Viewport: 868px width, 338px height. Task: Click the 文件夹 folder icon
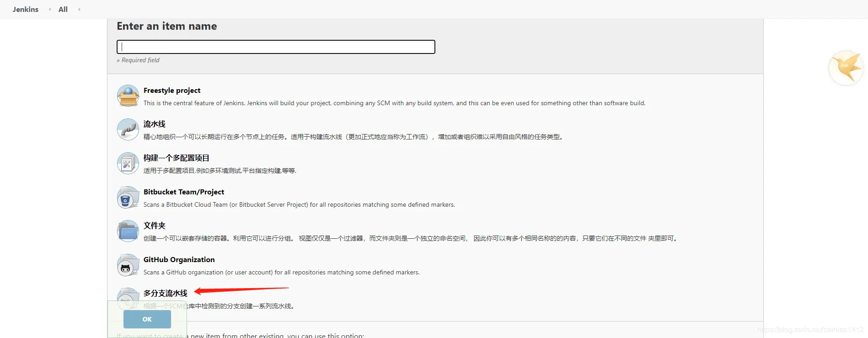[128, 231]
